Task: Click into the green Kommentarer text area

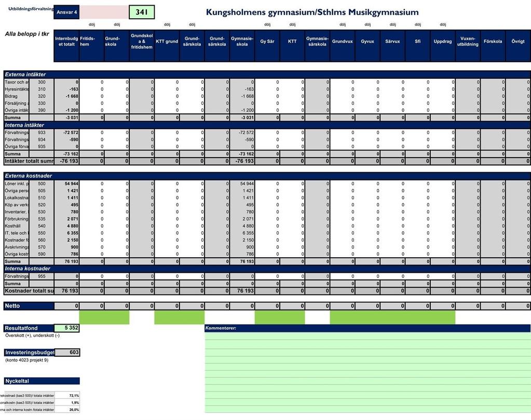Action: (367, 372)
